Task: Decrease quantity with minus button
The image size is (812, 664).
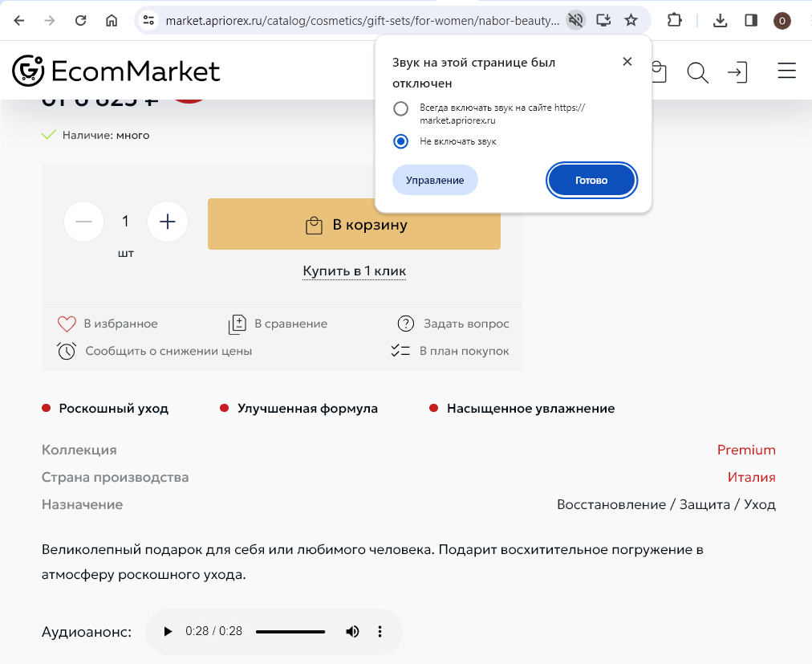Action: [83, 222]
